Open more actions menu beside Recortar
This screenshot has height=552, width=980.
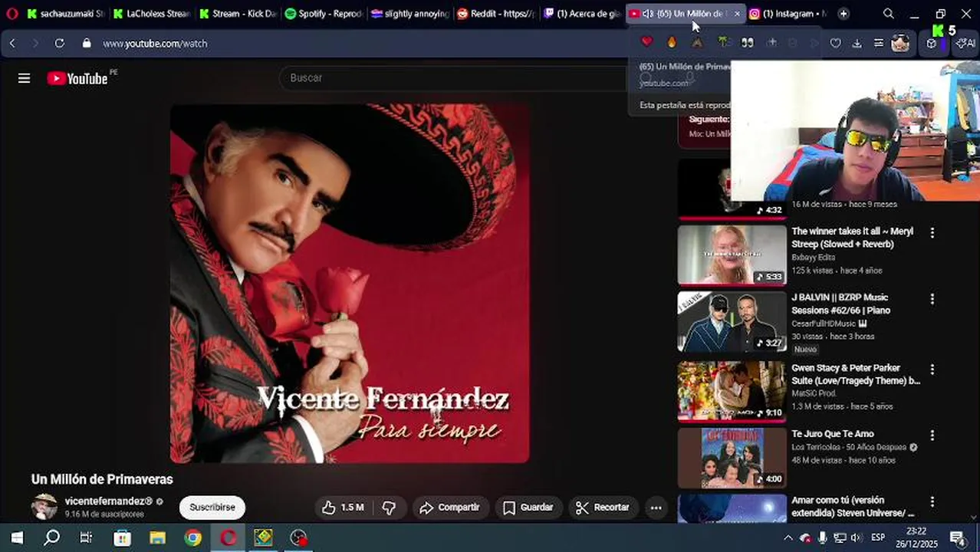coord(656,508)
